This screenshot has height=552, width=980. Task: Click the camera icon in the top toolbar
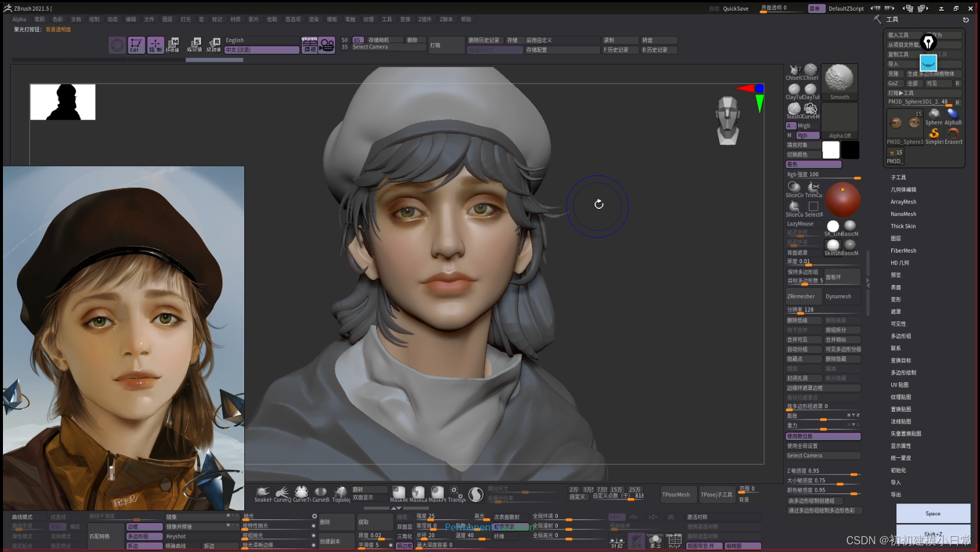tap(327, 45)
